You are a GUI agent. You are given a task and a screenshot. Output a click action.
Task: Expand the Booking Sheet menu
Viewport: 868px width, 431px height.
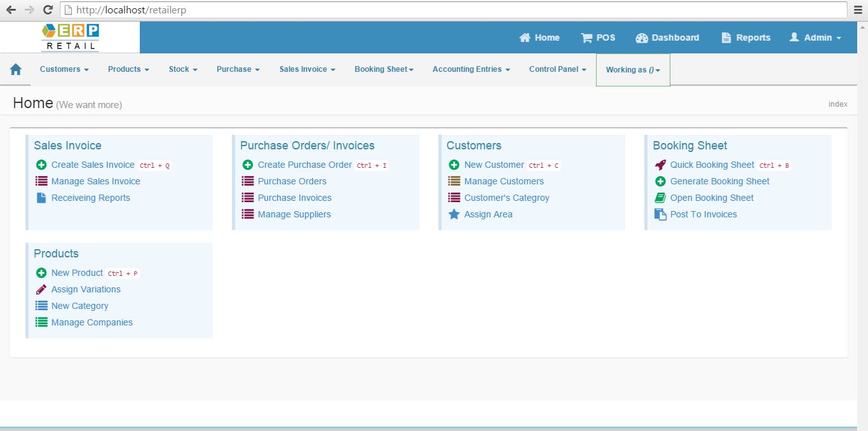(384, 69)
